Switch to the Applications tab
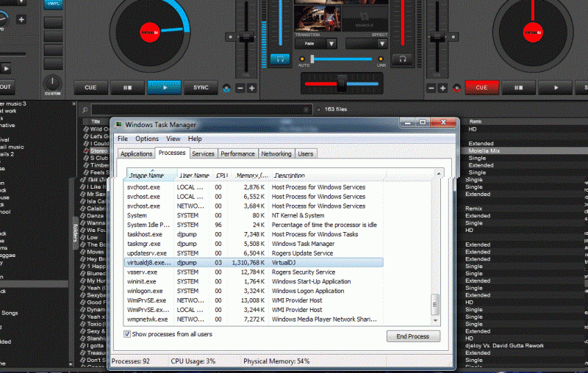 tap(136, 154)
